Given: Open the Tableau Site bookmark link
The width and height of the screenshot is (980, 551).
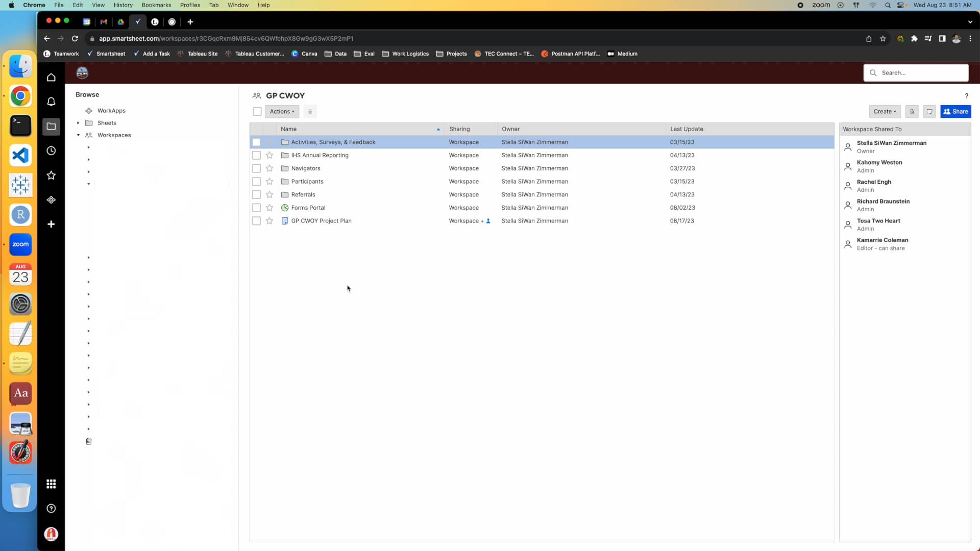Looking at the screenshot, I should click(x=202, y=54).
